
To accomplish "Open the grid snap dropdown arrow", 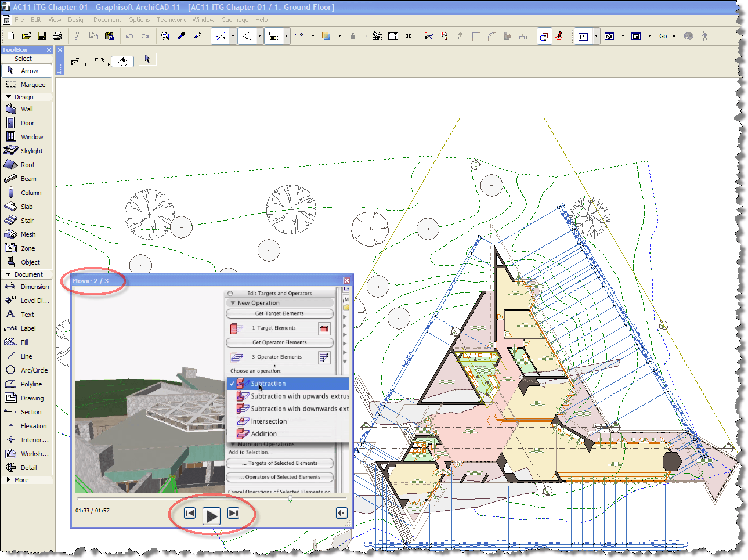I will [313, 36].
